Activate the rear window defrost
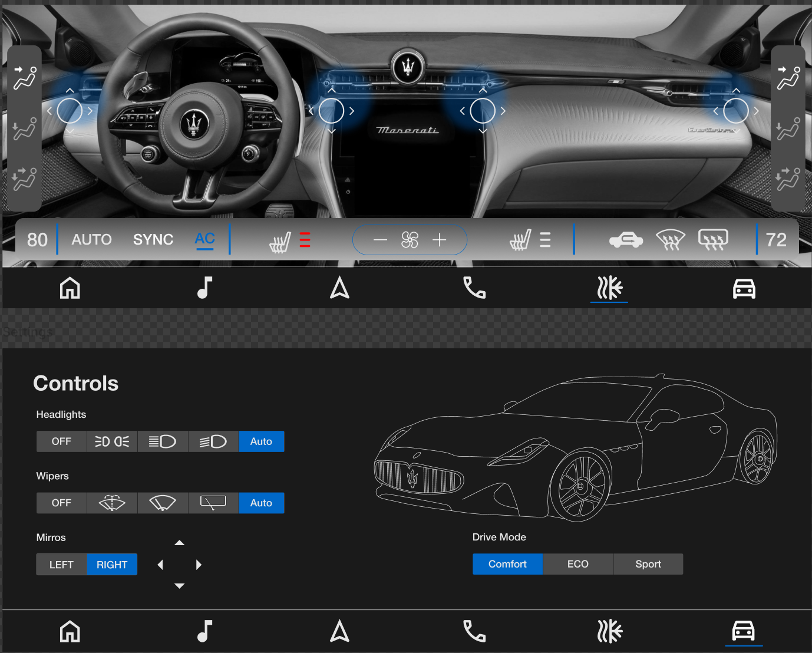This screenshot has height=653, width=812. click(713, 239)
